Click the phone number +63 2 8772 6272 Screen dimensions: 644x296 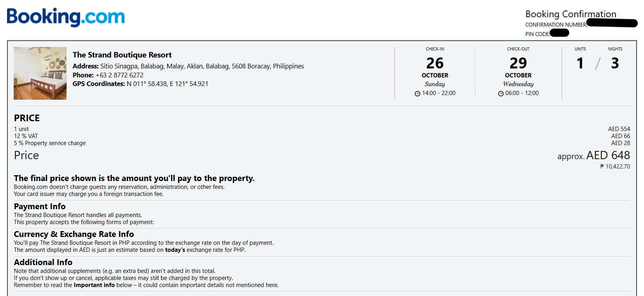click(119, 75)
